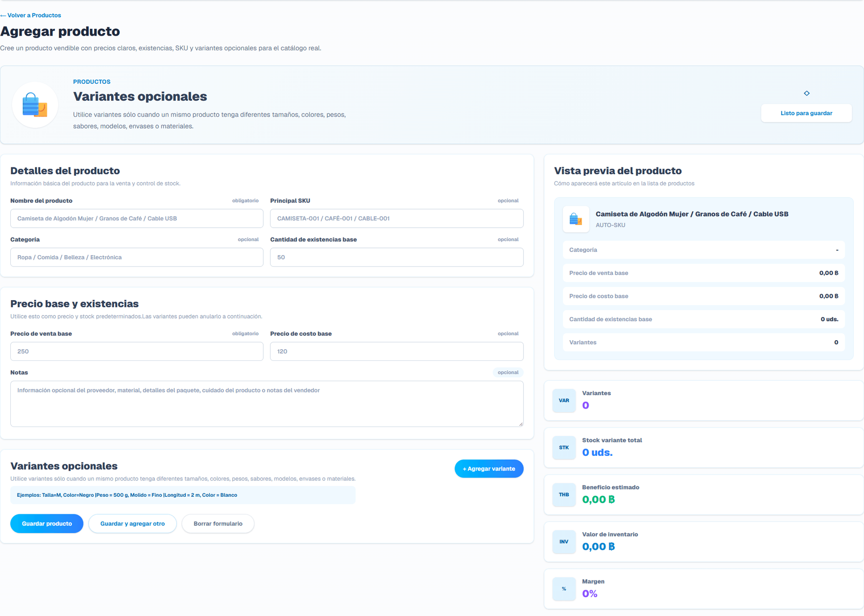Click the AUTO-SKU text in preview
864x616 pixels.
click(x=610, y=225)
